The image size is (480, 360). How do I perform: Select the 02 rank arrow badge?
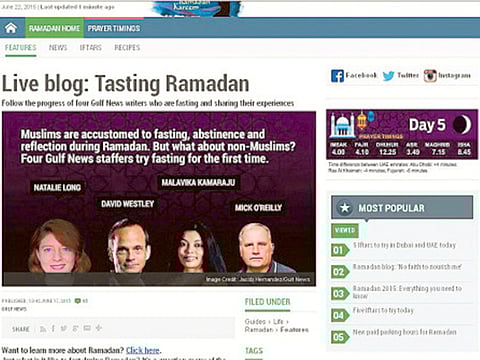point(339,272)
